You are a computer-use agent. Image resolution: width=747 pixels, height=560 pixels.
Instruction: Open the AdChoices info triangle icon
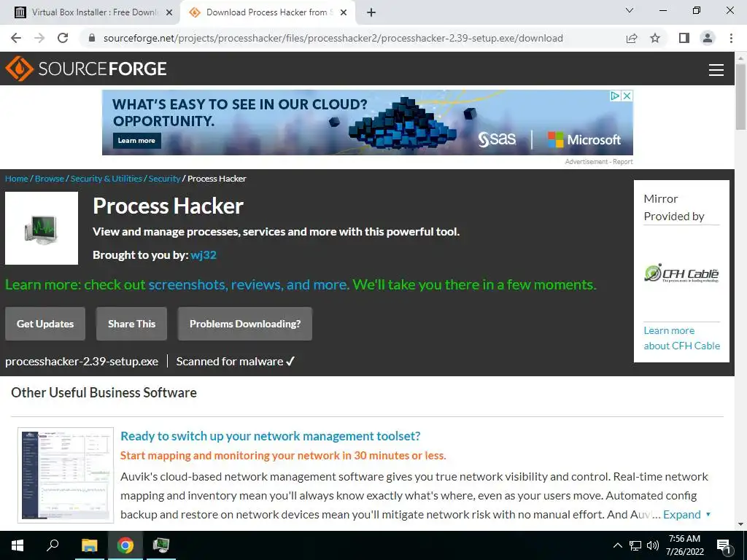click(616, 96)
